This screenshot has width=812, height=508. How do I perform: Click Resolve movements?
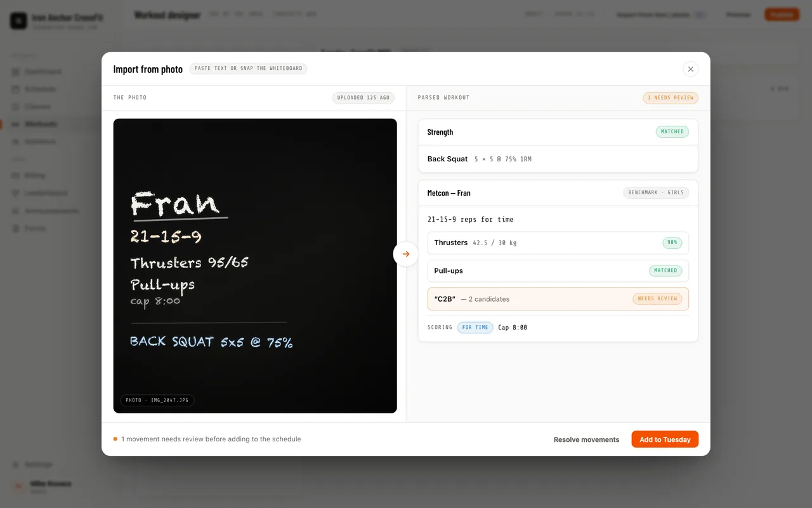pos(586,439)
